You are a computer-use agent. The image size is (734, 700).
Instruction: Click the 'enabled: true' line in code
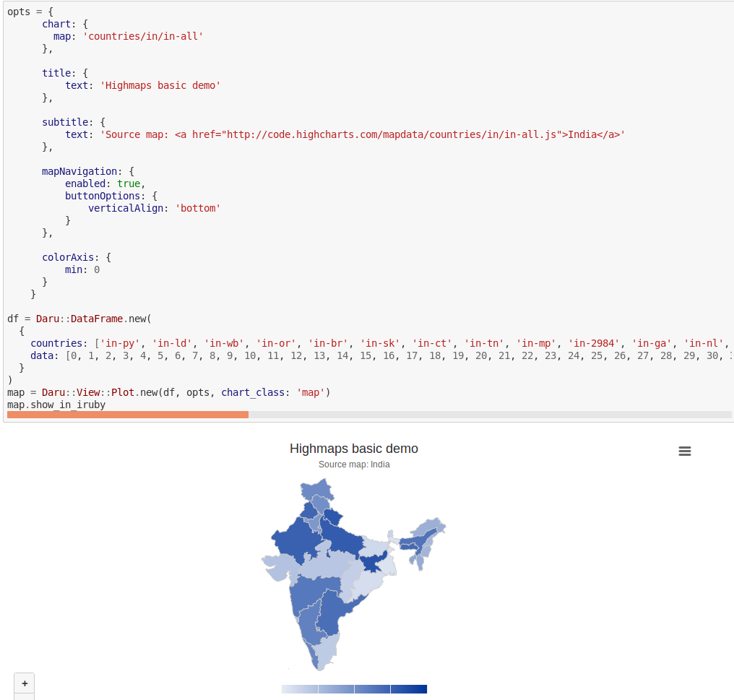[105, 183]
